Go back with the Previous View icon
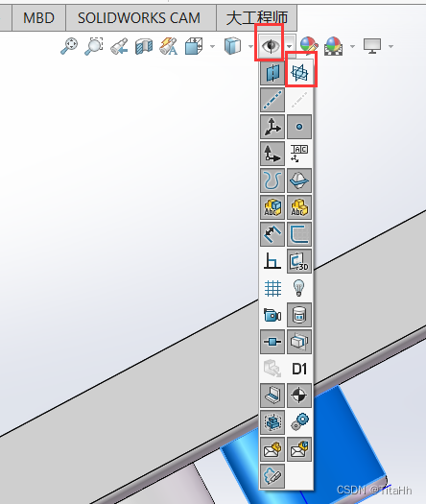Screen dimensions: 426x504 (x=119, y=46)
